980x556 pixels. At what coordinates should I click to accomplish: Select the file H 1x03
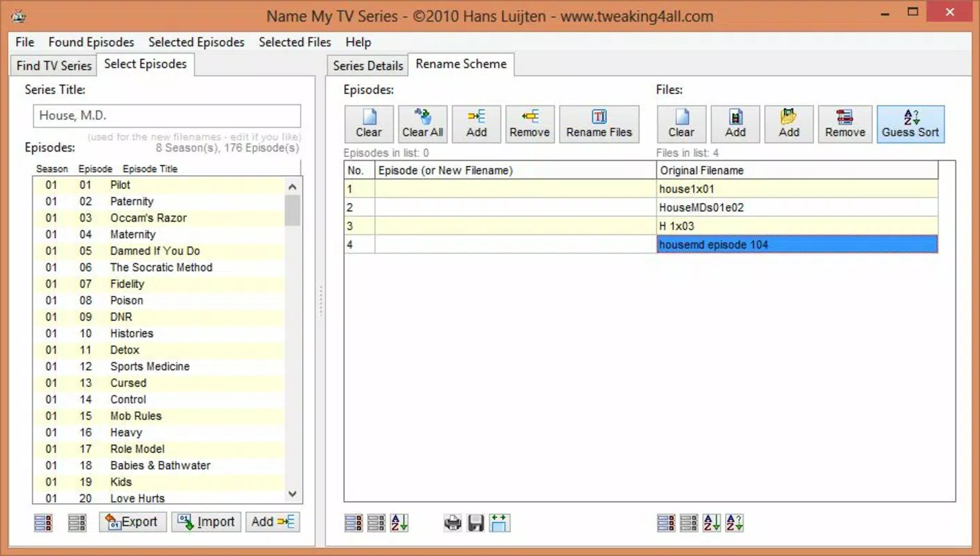point(797,226)
